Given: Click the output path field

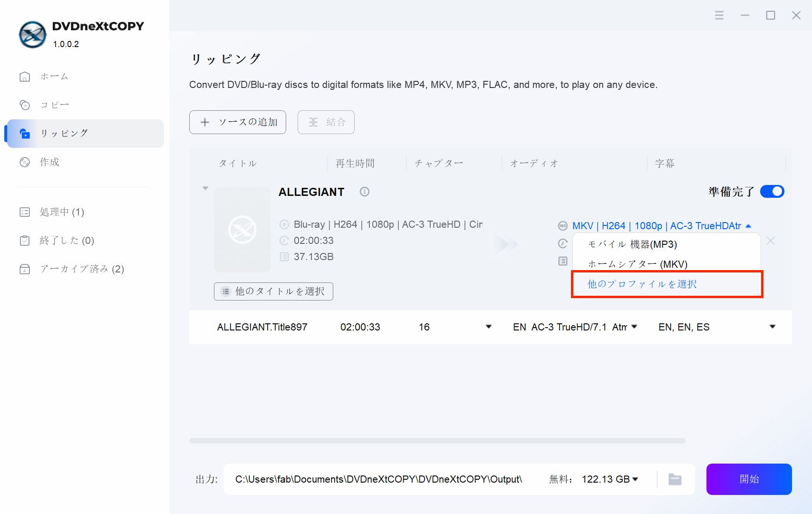Looking at the screenshot, I should [378, 479].
